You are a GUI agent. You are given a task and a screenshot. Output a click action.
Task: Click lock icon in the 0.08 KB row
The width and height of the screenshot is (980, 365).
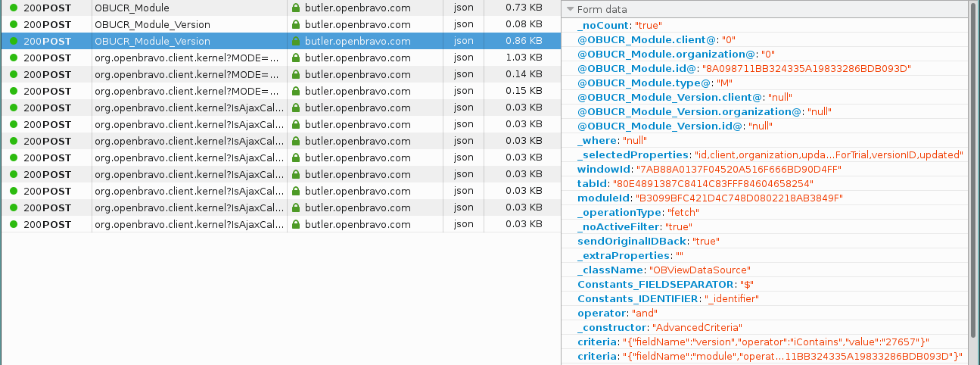297,24
